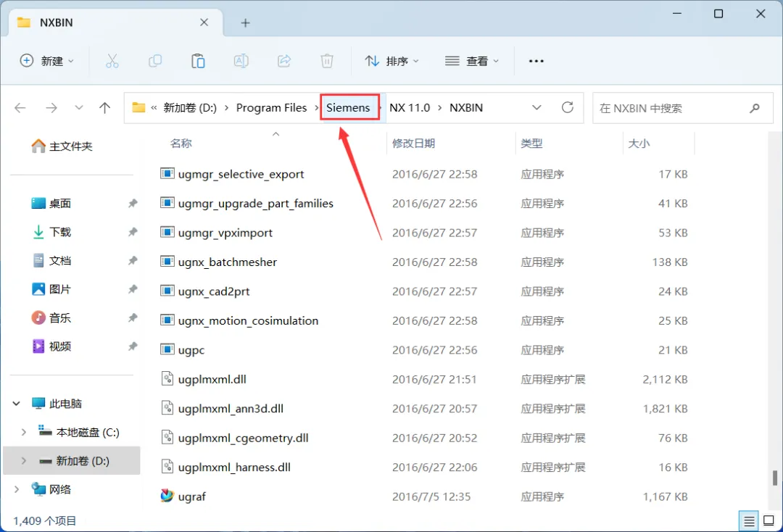
Task: Close the NXBIN tab
Action: [204, 22]
